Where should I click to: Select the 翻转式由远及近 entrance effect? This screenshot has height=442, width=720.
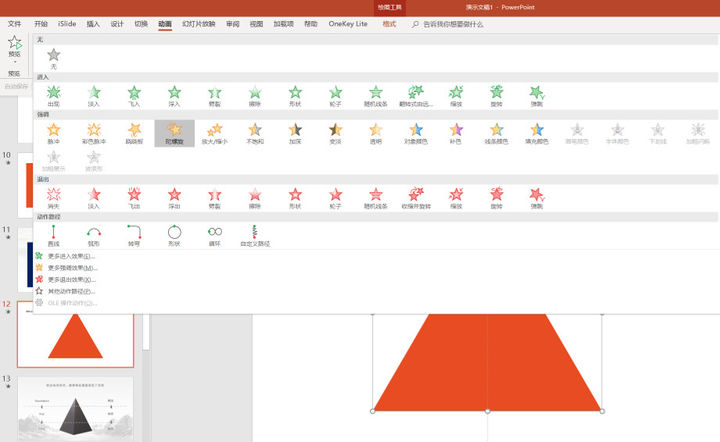[x=416, y=96]
